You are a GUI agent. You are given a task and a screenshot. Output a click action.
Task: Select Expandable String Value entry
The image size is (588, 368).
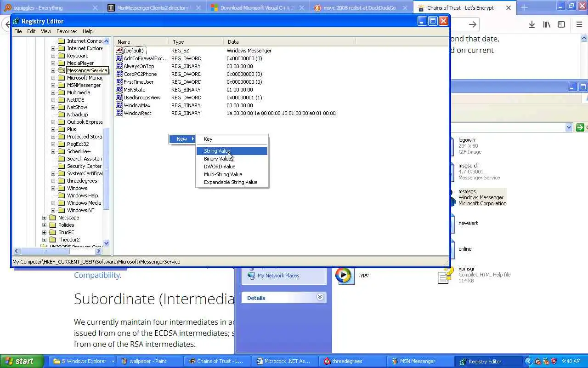tap(232, 182)
